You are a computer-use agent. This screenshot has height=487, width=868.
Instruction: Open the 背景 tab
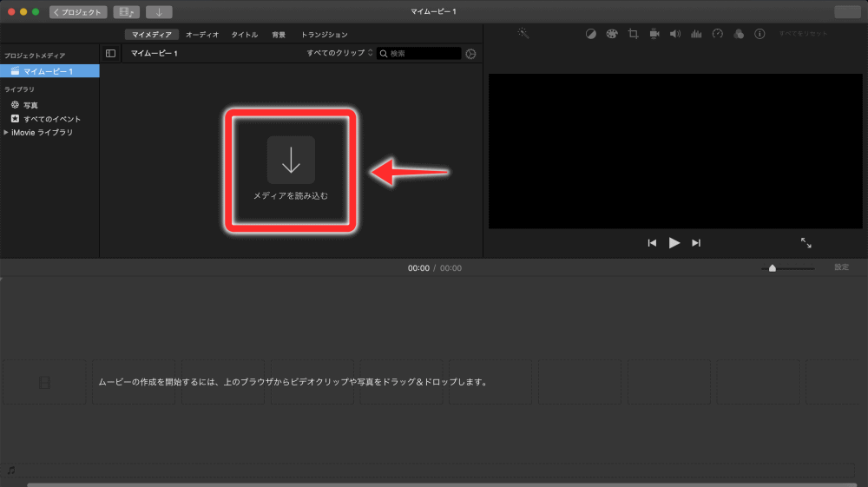[x=279, y=35]
